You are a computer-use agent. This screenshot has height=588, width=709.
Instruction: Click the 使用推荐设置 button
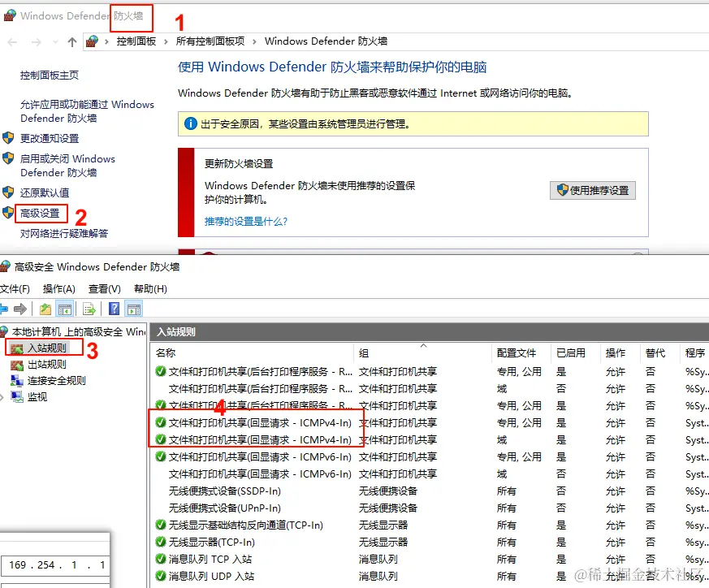592,190
